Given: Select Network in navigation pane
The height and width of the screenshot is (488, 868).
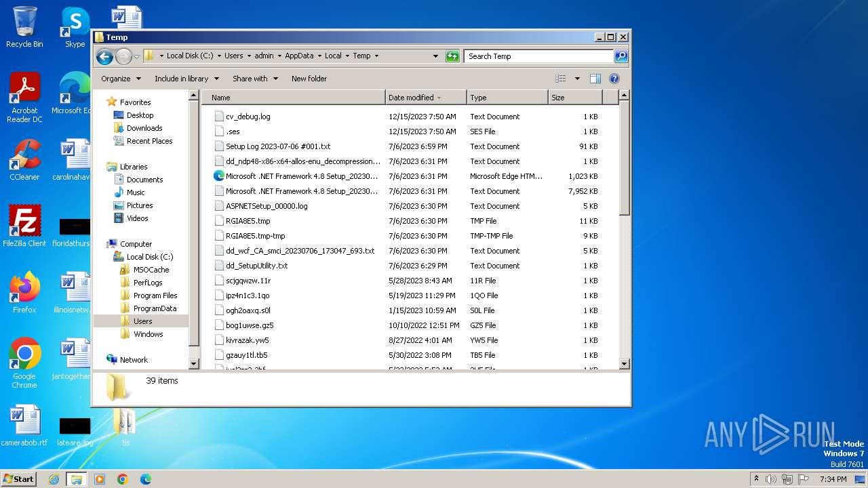Looking at the screenshot, I should 134,360.
